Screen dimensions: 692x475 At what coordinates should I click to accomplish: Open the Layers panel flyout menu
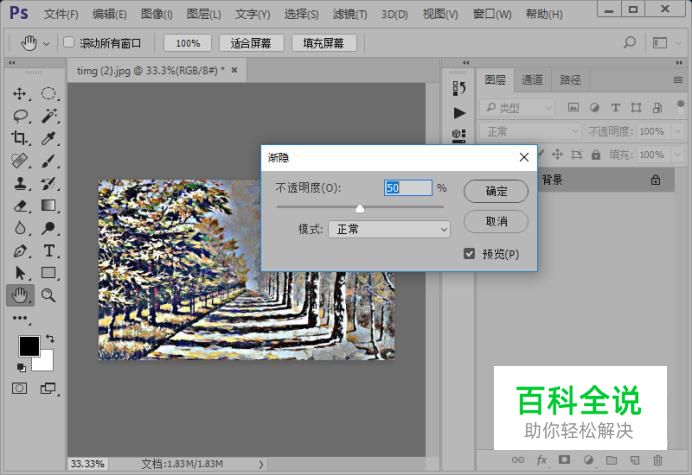[678, 80]
